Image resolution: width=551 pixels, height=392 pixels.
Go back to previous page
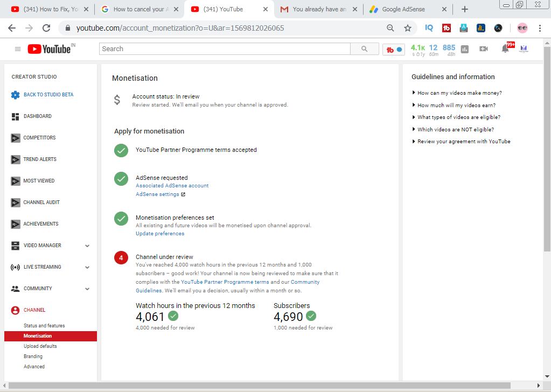point(12,28)
